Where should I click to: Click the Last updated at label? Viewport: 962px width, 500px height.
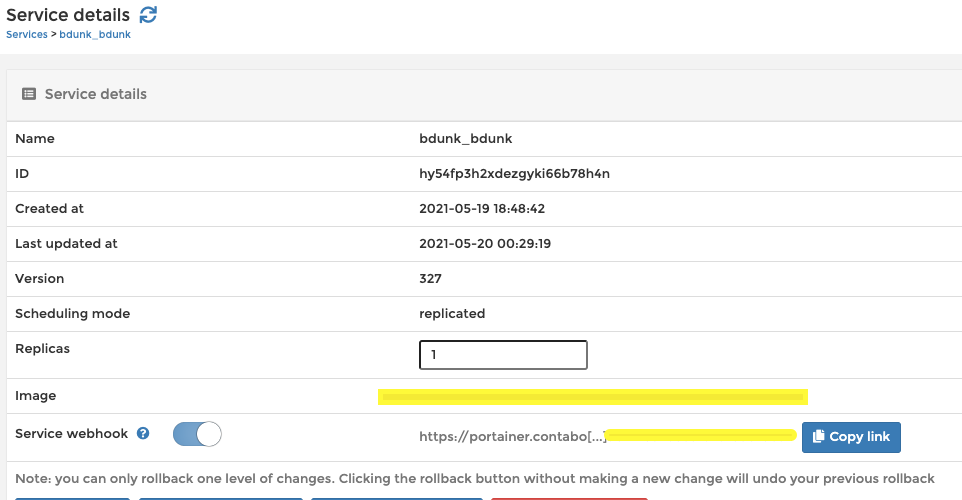click(66, 244)
